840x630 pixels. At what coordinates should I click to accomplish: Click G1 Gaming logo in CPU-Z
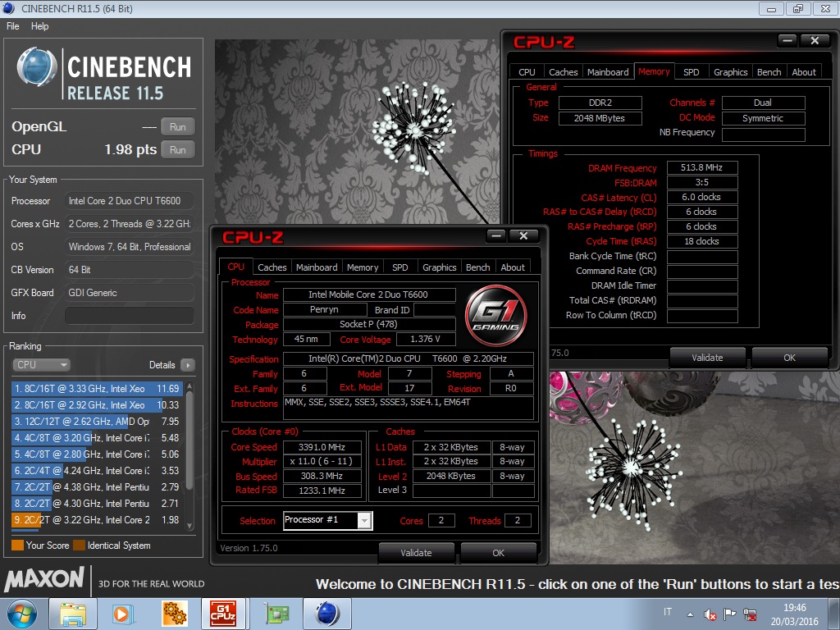[x=496, y=316]
